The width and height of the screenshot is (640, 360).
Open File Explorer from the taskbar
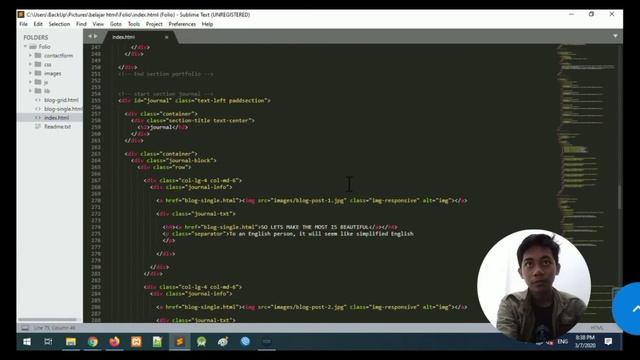pyautogui.click(x=71, y=342)
